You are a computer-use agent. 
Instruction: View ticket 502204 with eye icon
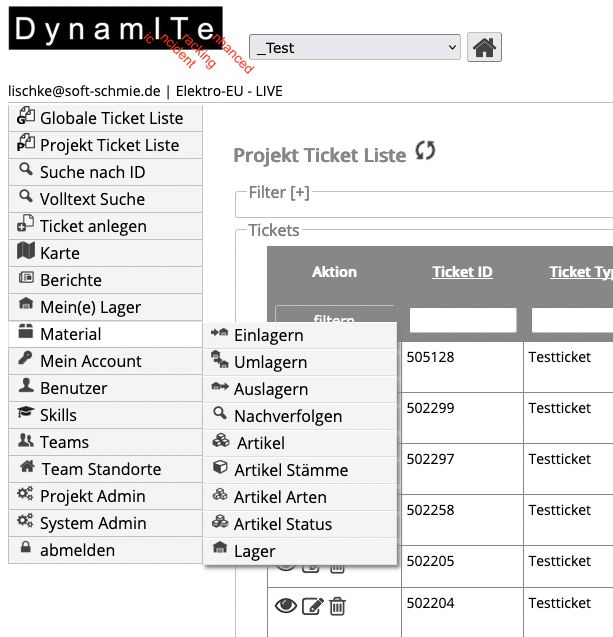[286, 605]
